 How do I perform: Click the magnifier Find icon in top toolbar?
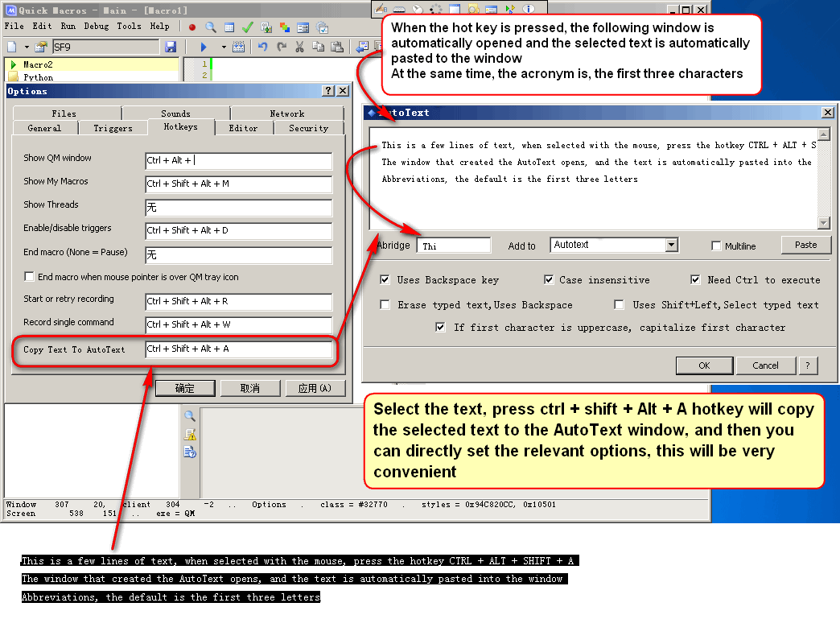tap(211, 27)
